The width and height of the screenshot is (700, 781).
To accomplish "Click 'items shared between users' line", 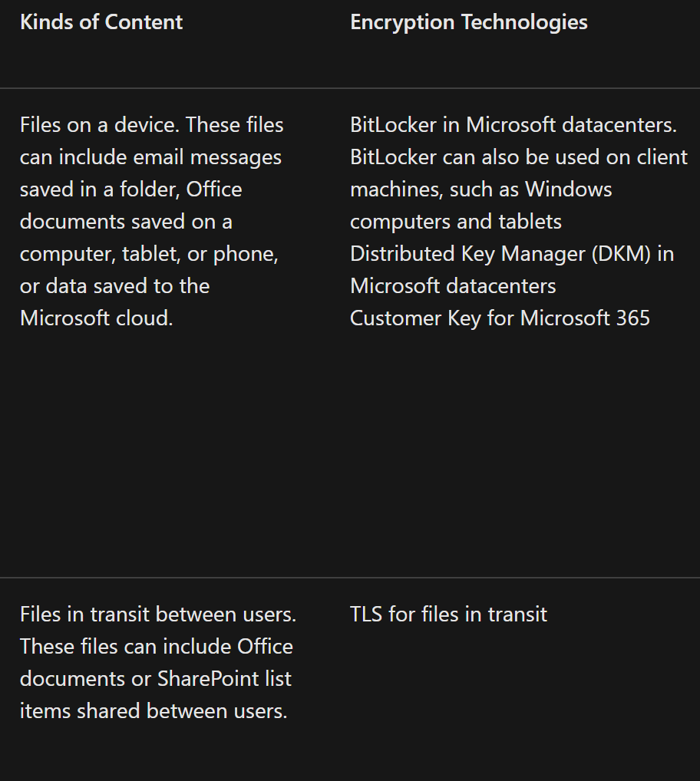I will click(x=154, y=710).
